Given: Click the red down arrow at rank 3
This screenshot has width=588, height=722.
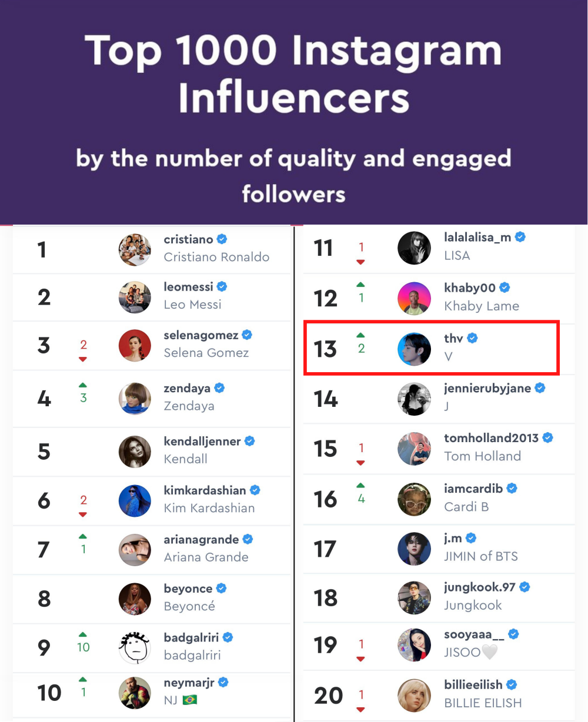Looking at the screenshot, I should [x=83, y=359].
